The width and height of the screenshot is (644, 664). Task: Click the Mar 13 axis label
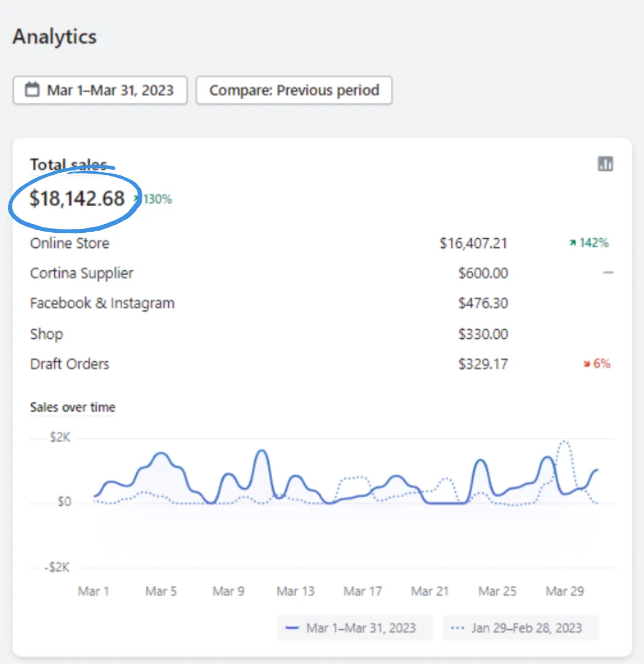[x=295, y=591]
